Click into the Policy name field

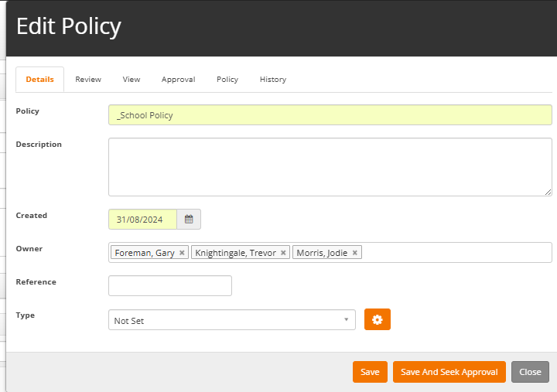tap(330, 115)
